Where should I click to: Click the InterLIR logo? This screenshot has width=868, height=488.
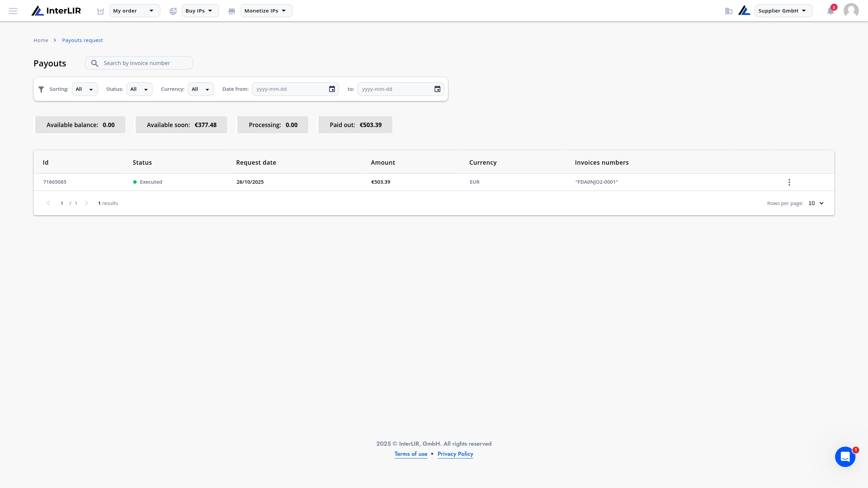point(56,11)
